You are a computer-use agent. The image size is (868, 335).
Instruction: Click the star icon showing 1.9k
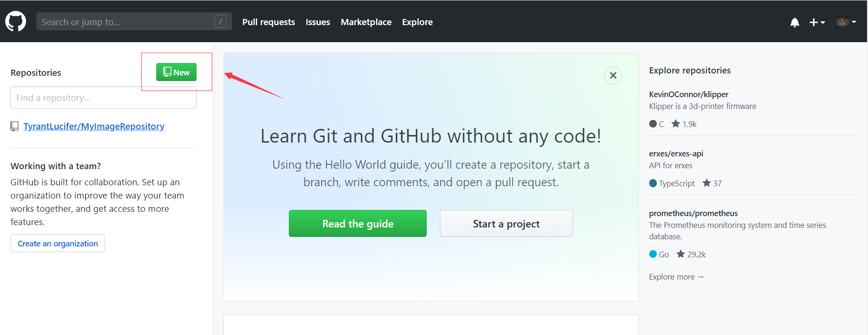pyautogui.click(x=676, y=124)
